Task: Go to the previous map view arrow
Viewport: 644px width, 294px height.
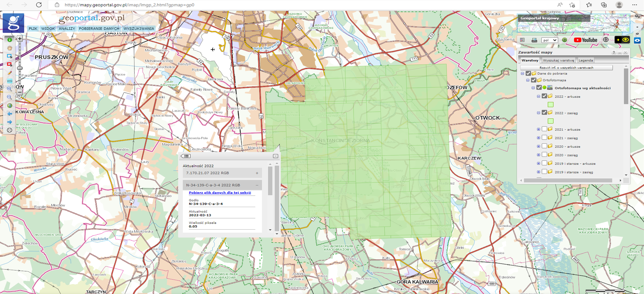Action: click(10, 114)
